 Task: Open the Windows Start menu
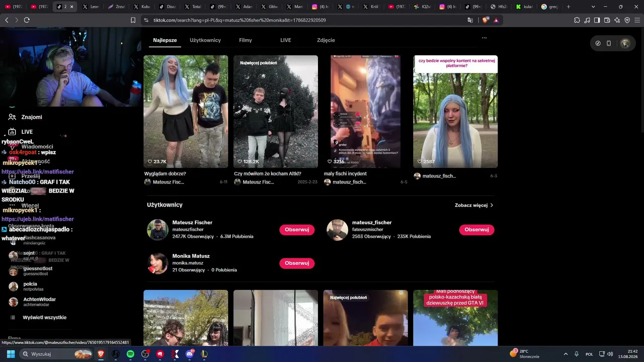pyautogui.click(x=11, y=354)
